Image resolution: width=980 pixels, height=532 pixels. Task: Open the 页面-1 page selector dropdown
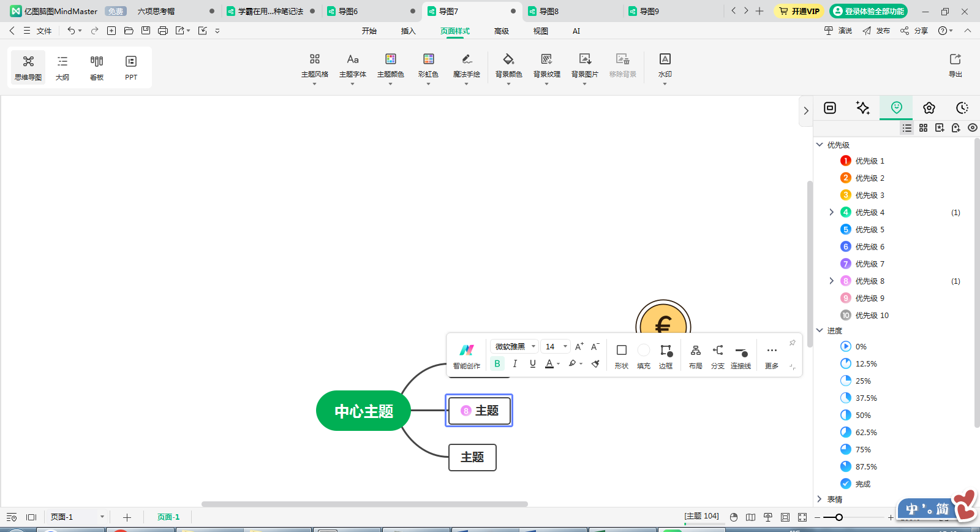[x=77, y=517]
